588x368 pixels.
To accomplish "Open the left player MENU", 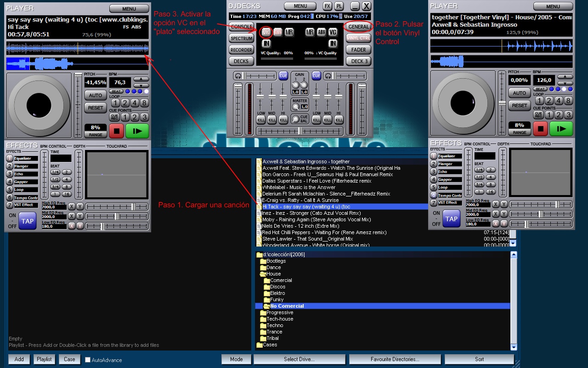I will (x=129, y=8).
